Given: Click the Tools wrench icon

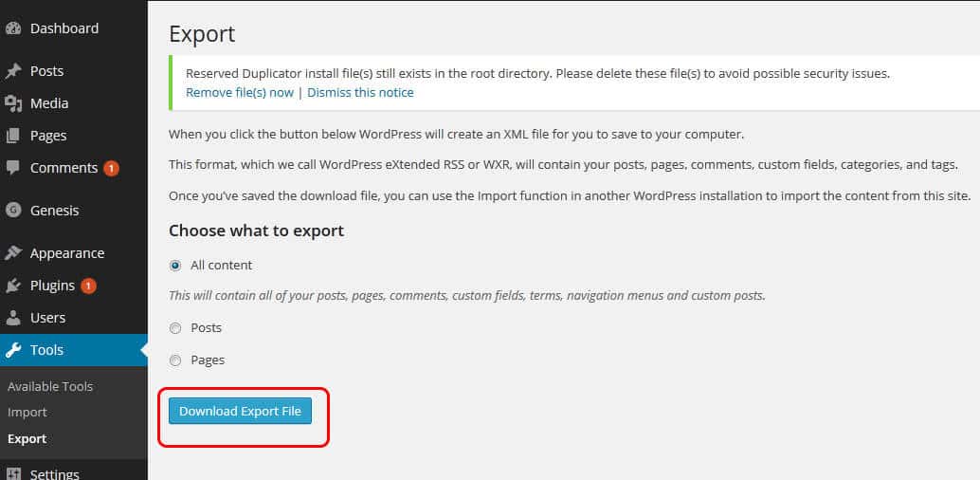Looking at the screenshot, I should tap(13, 350).
